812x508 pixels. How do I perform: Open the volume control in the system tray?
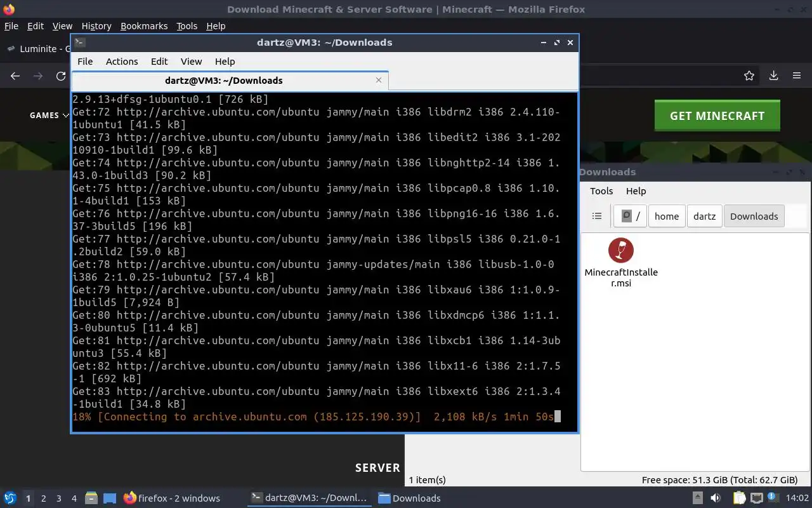[x=716, y=498]
